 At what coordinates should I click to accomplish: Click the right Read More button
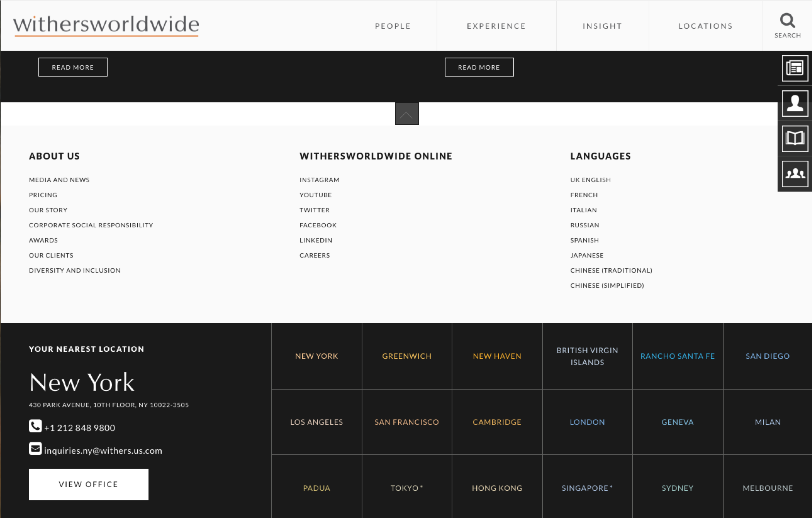tap(479, 67)
